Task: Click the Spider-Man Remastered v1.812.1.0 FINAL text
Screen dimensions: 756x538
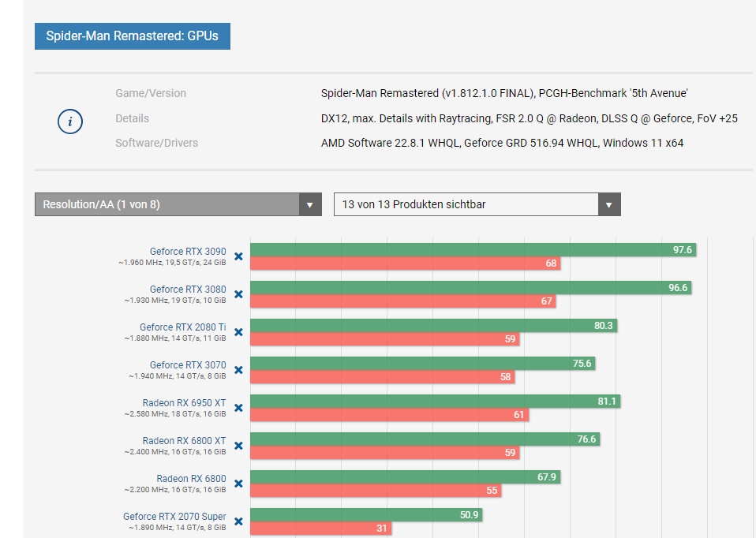Action: [504, 94]
